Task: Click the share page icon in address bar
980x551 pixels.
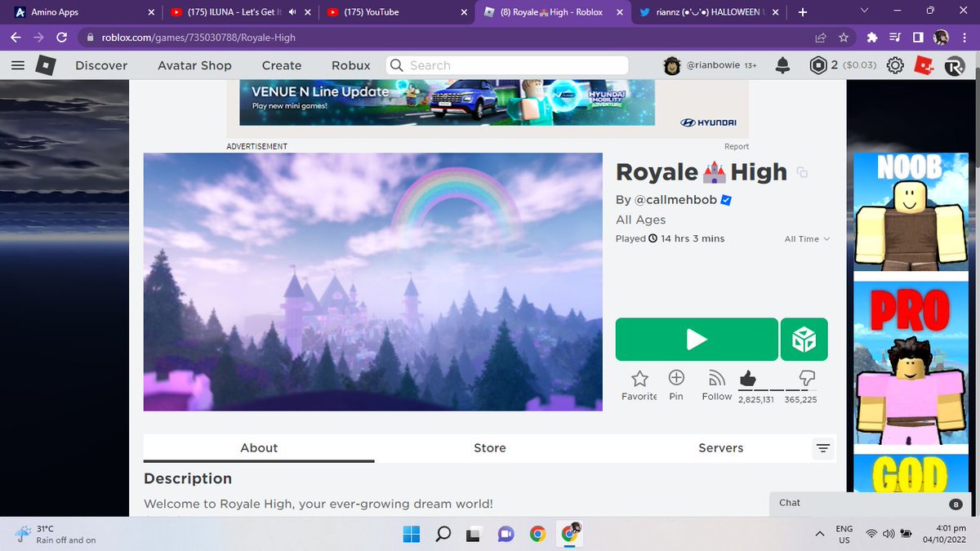Action: click(x=821, y=38)
